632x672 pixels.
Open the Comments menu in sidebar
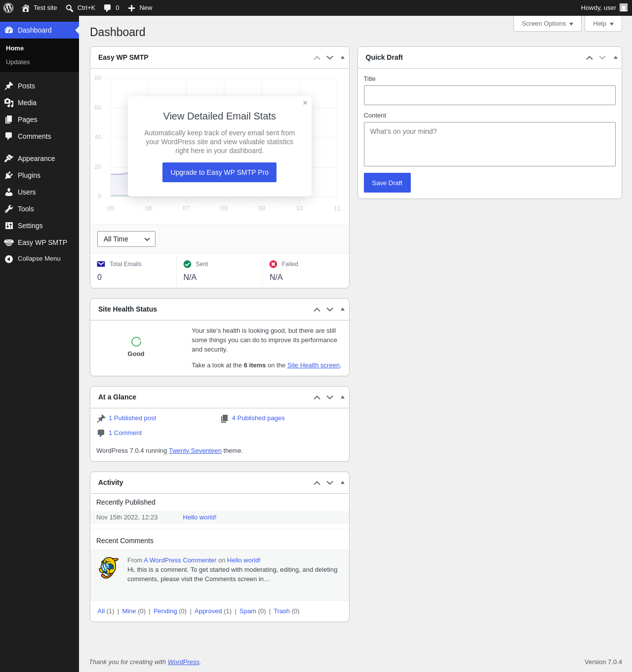(39, 136)
